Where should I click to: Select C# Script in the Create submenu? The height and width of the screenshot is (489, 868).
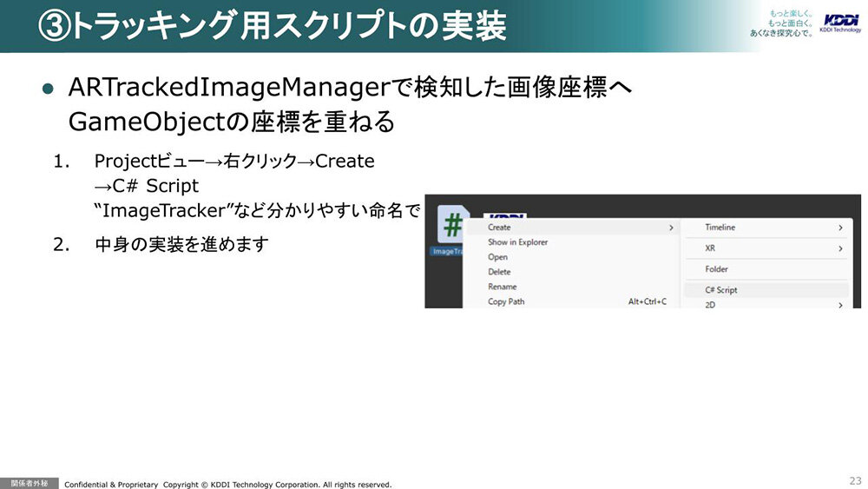[x=720, y=290]
